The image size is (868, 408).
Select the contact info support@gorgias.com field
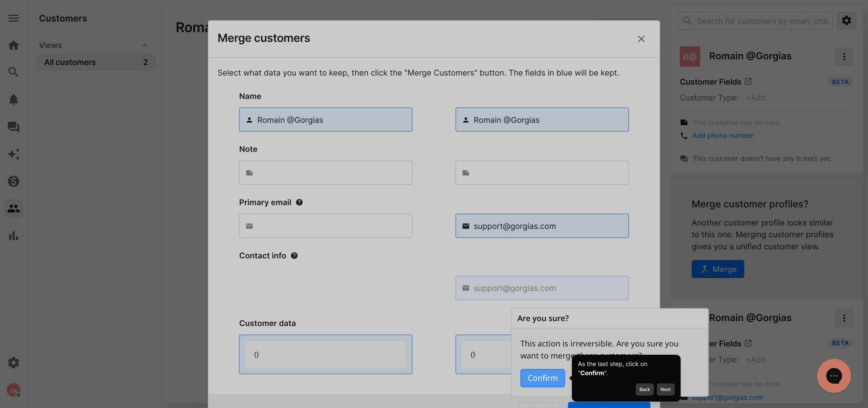coord(542,288)
